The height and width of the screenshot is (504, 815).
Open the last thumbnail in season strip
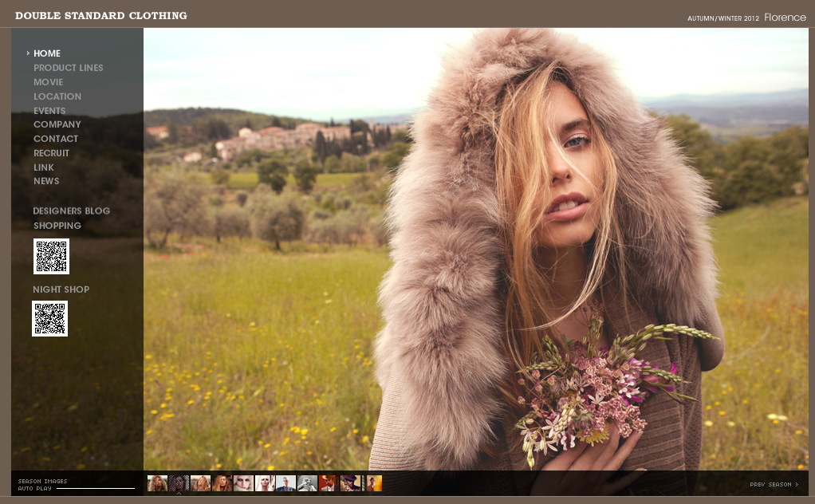coord(373,483)
